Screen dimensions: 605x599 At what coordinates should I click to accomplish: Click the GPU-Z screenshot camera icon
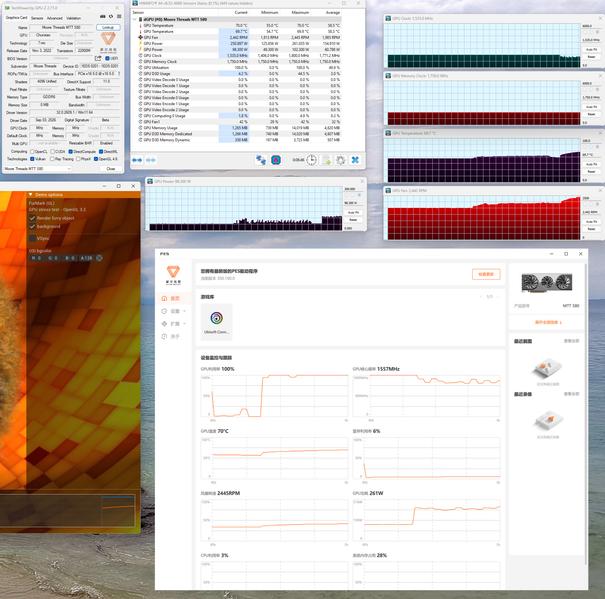click(103, 17)
